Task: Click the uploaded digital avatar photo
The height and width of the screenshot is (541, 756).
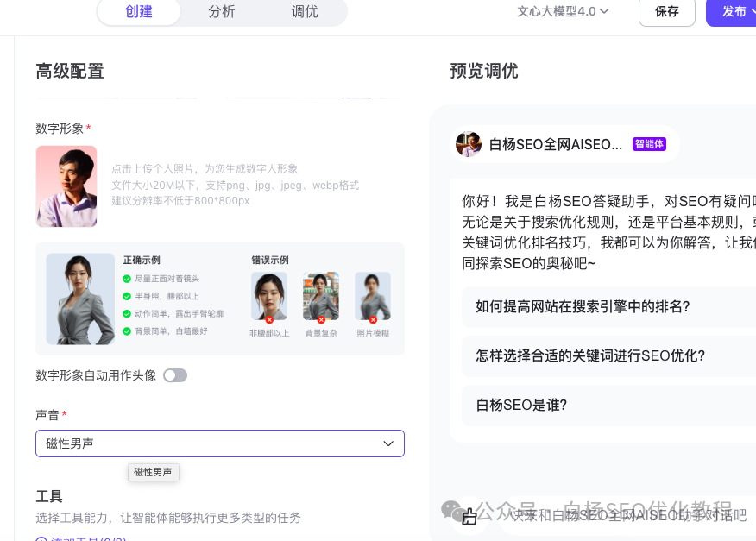Action: 66,186
